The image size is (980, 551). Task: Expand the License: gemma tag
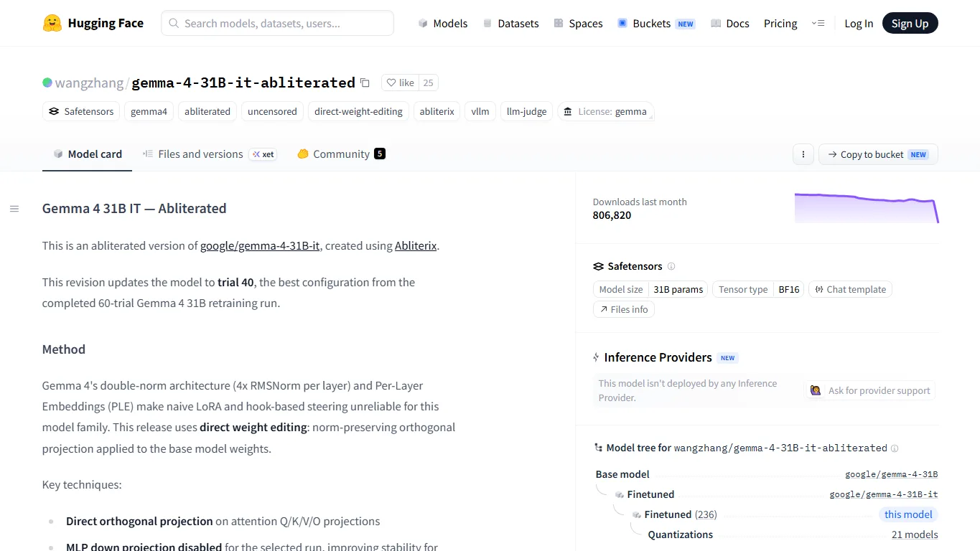coord(605,111)
